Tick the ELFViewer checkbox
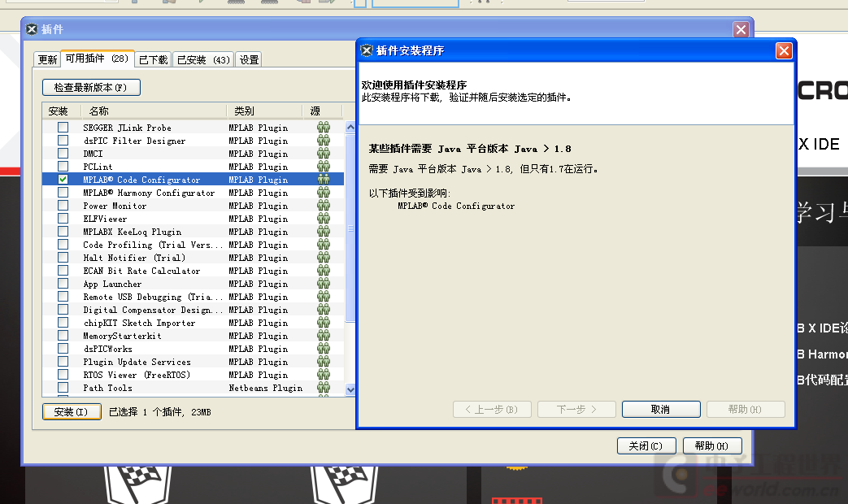This screenshot has height=504, width=848. (x=63, y=219)
